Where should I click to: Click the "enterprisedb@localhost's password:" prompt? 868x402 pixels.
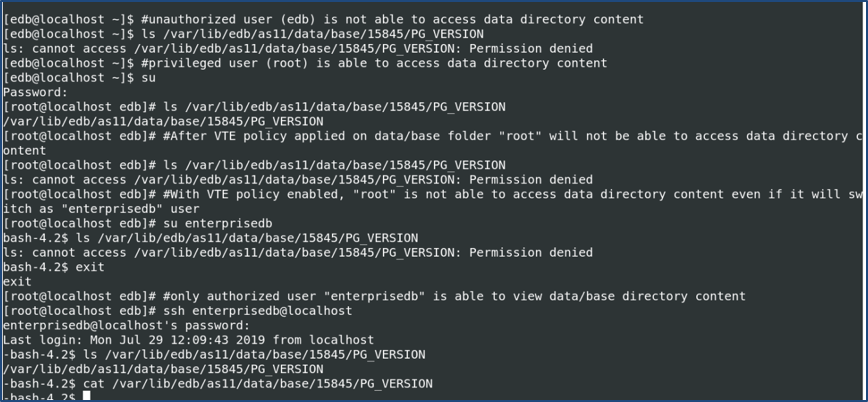point(127,325)
